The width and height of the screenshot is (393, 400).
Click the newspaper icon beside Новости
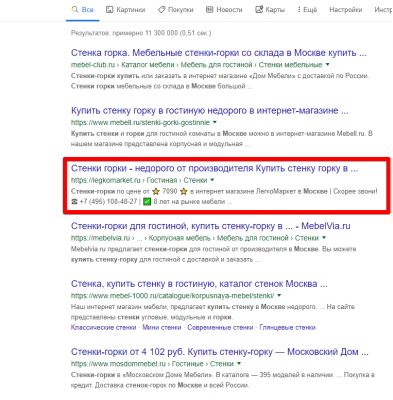click(209, 10)
